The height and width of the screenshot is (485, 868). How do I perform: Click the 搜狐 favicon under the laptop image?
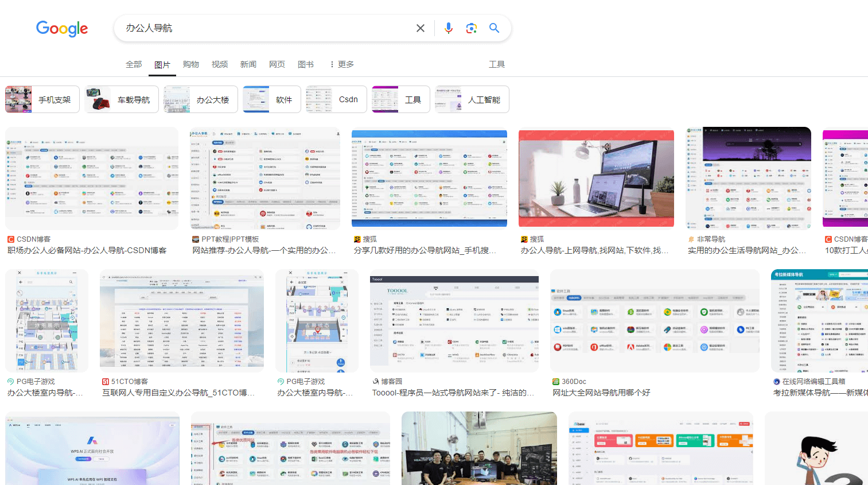click(x=524, y=239)
